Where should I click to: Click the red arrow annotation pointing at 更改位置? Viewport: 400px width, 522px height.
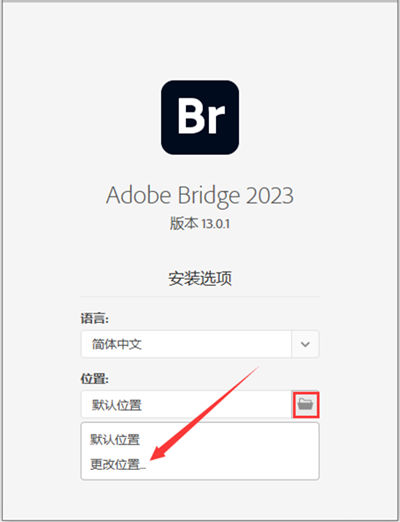click(204, 414)
